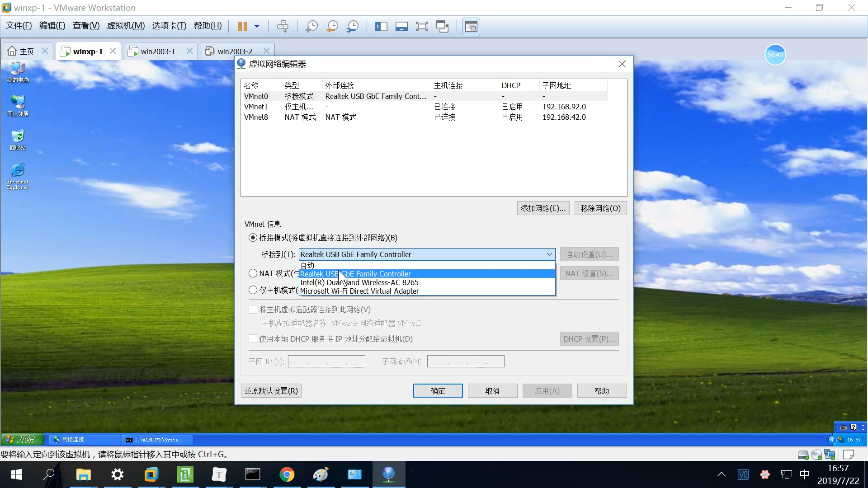
Task: Toggle the thumbnail bar view icon
Action: (401, 26)
